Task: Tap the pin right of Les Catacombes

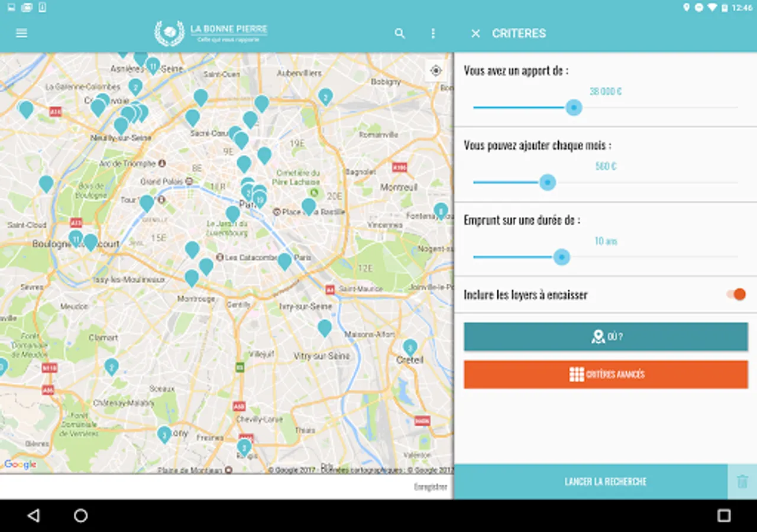Action: (284, 261)
